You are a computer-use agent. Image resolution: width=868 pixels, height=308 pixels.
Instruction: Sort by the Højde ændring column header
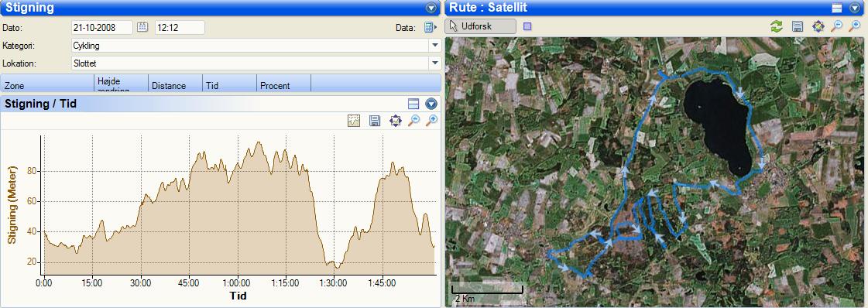tap(122, 84)
